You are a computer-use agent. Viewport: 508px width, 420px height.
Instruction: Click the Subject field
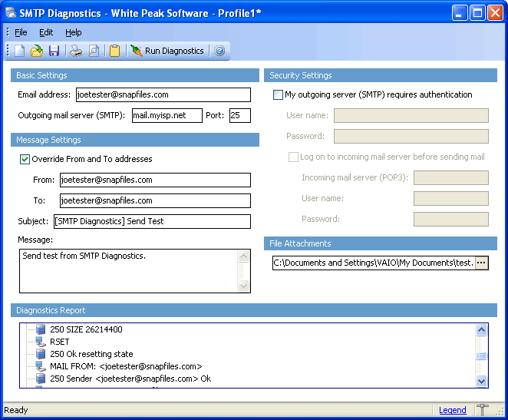[x=152, y=222]
